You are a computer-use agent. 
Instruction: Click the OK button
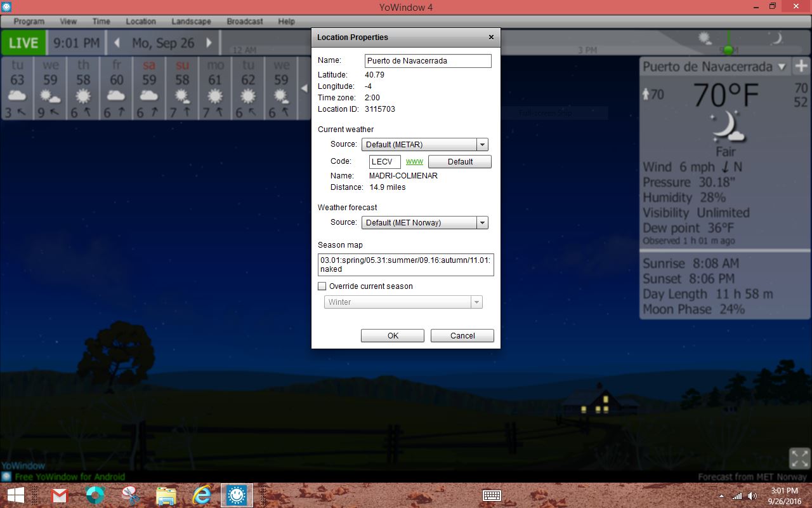click(393, 336)
